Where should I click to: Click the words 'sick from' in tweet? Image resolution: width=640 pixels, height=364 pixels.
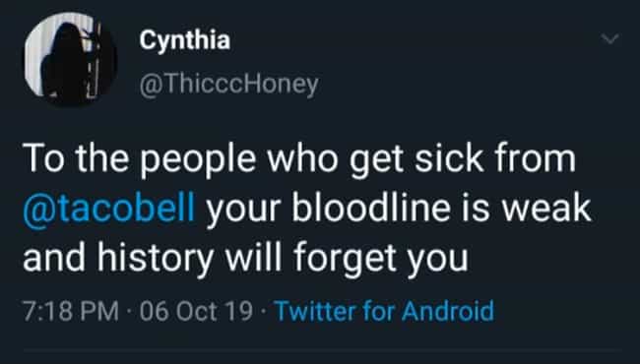click(495, 158)
